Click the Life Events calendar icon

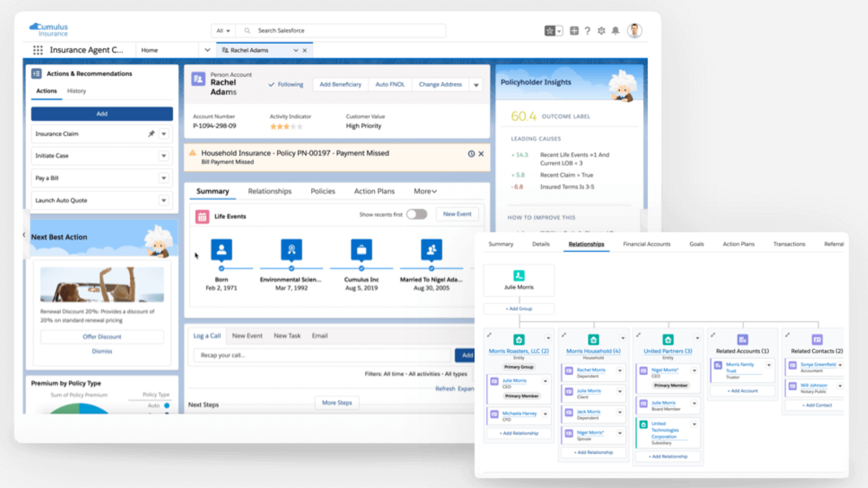pos(202,217)
